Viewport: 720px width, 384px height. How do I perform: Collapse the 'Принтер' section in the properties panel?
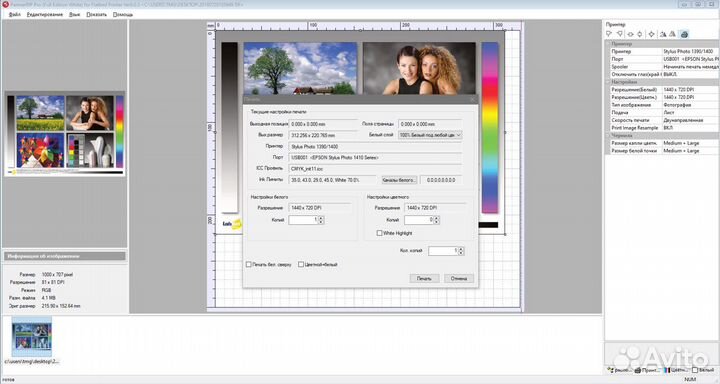click(608, 44)
